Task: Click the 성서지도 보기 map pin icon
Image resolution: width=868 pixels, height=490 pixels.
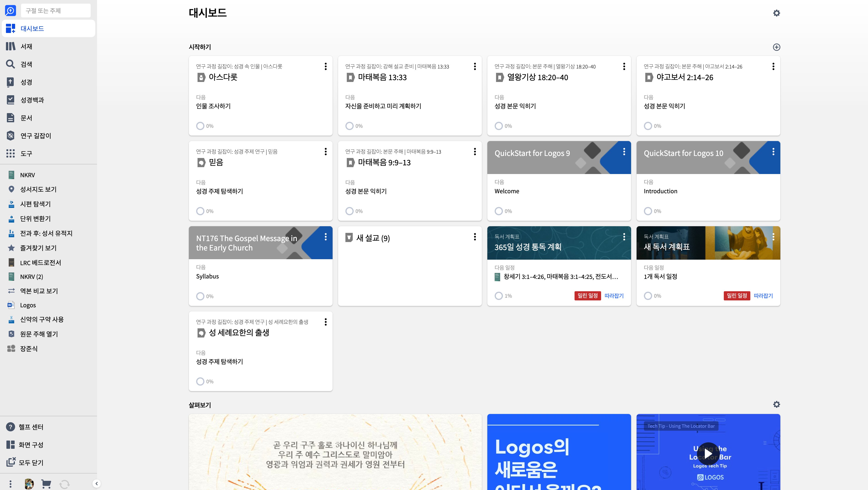Action: tap(11, 189)
